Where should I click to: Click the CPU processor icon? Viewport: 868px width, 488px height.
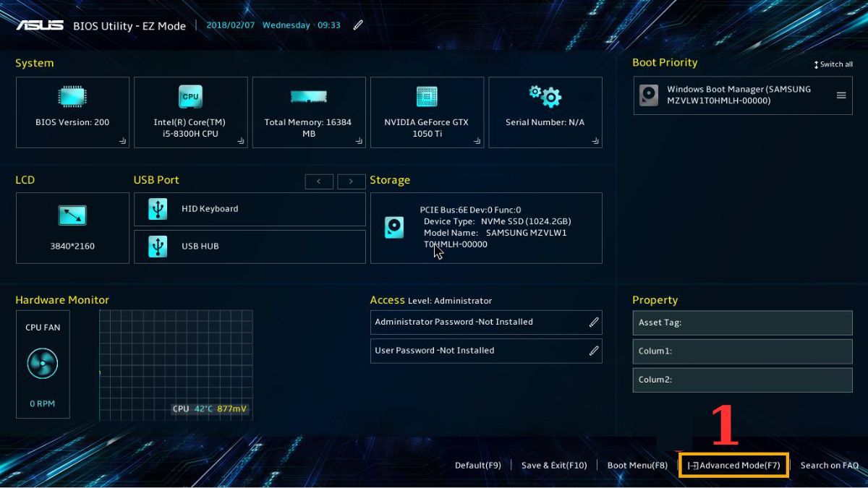pyautogui.click(x=190, y=96)
